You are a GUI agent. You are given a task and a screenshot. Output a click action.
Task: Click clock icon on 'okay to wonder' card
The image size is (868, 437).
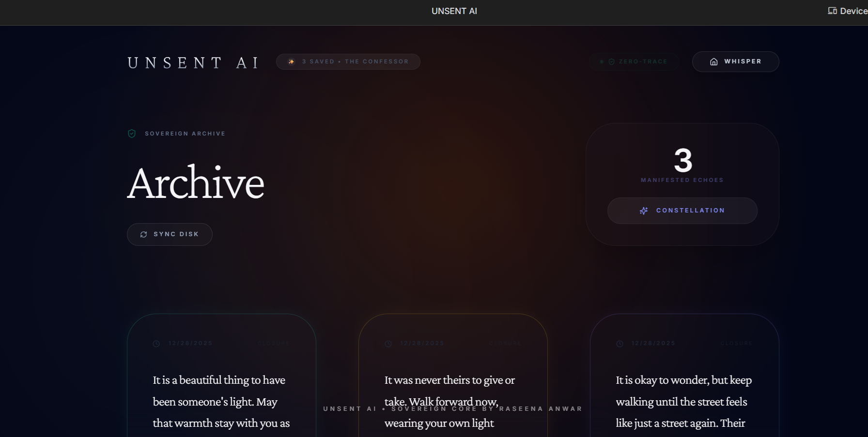click(620, 344)
